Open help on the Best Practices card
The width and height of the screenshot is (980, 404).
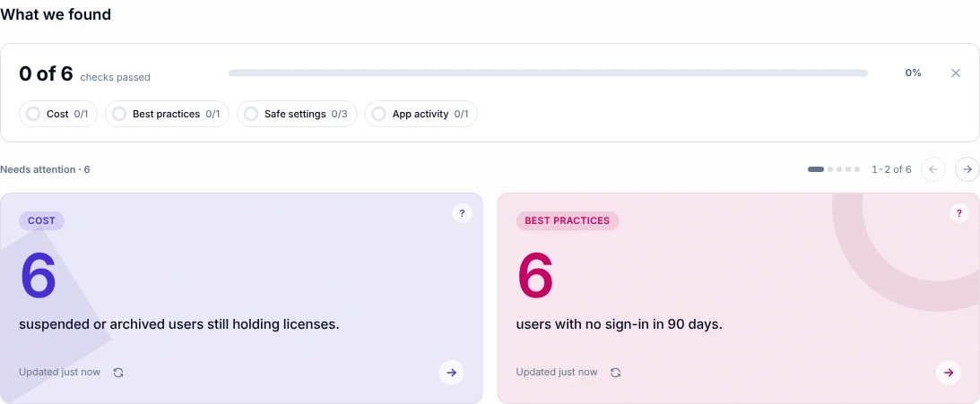958,213
